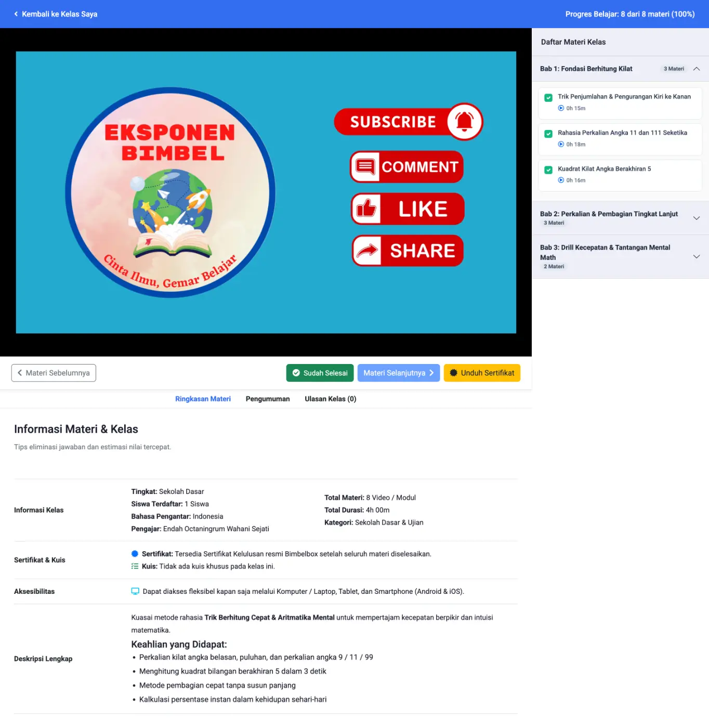The width and height of the screenshot is (709, 728).
Task: Click the 2 Materi badge under Bab 3
Action: coord(554,266)
